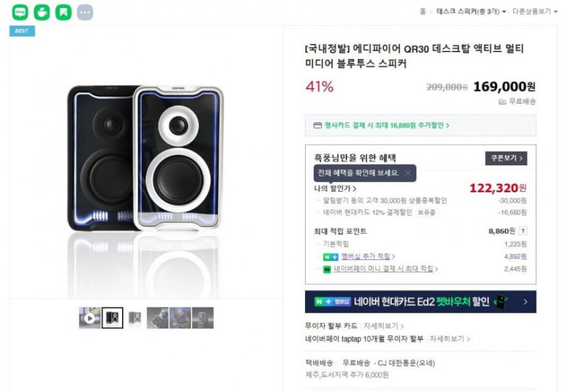Open the gray more options icon
Screen dimensions: 566x392
85,12
